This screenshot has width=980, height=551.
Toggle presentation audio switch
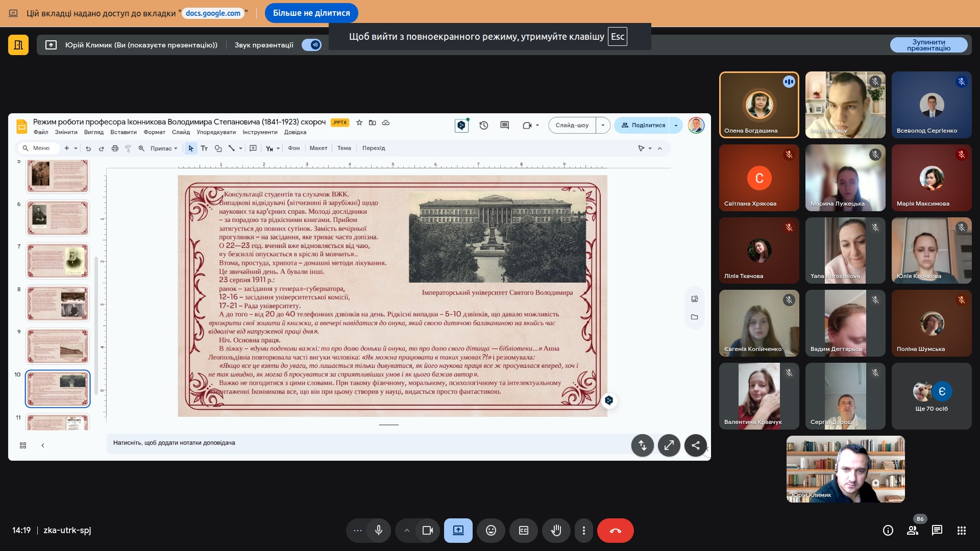(311, 45)
